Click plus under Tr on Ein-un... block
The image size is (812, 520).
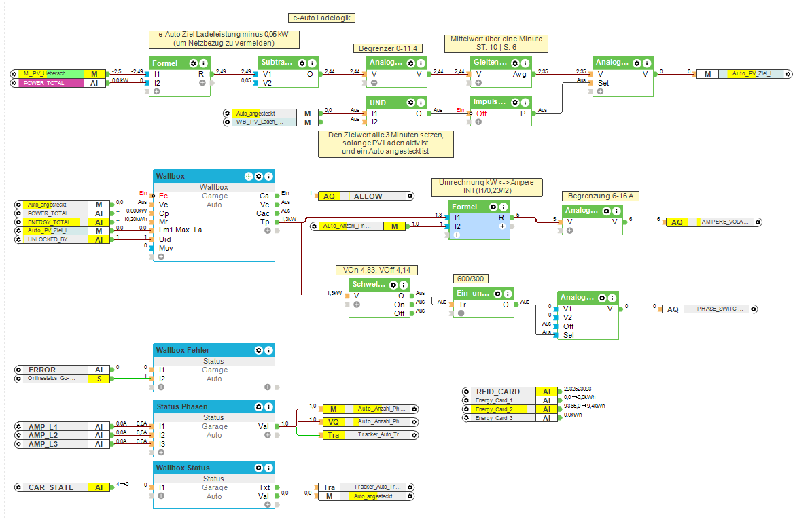pos(461,313)
